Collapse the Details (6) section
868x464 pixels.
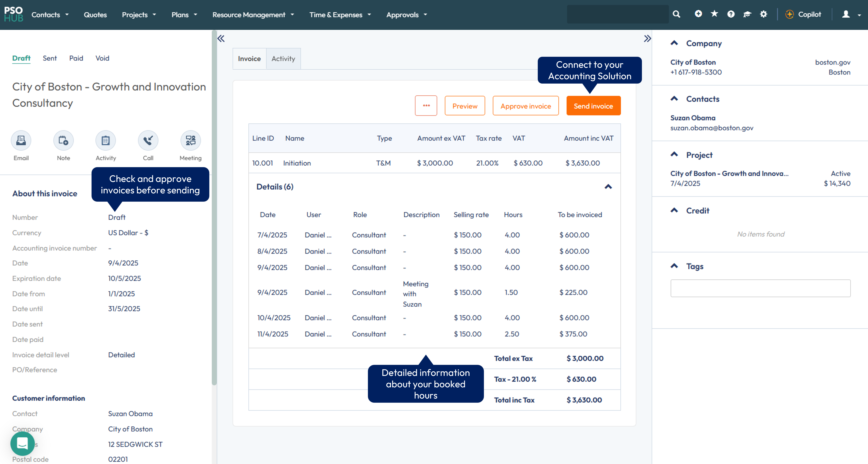tap(608, 187)
